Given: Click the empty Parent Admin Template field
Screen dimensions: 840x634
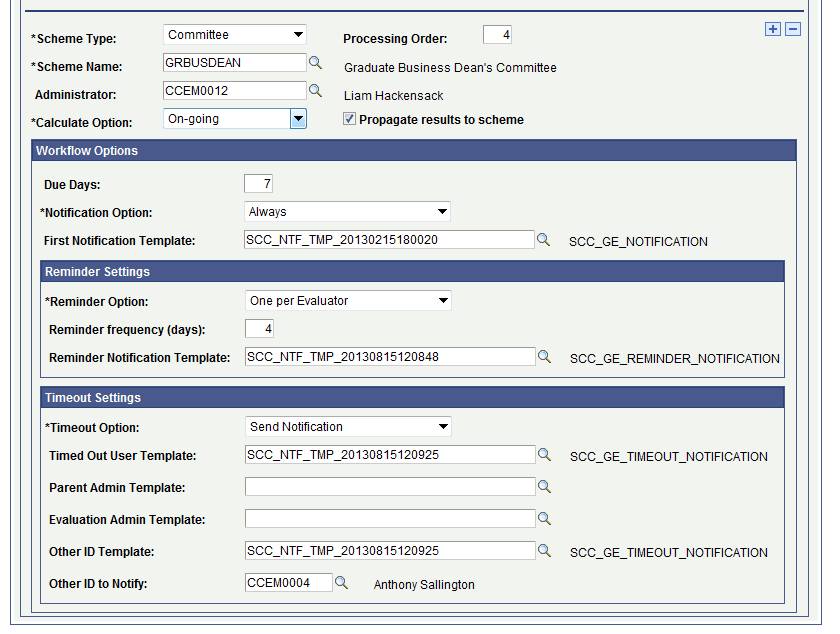Looking at the screenshot, I should 390,487.
